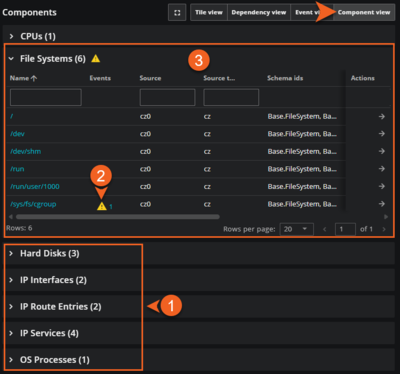Open the /run/user/1000 file system link
This screenshot has width=400, height=374.
click(35, 186)
